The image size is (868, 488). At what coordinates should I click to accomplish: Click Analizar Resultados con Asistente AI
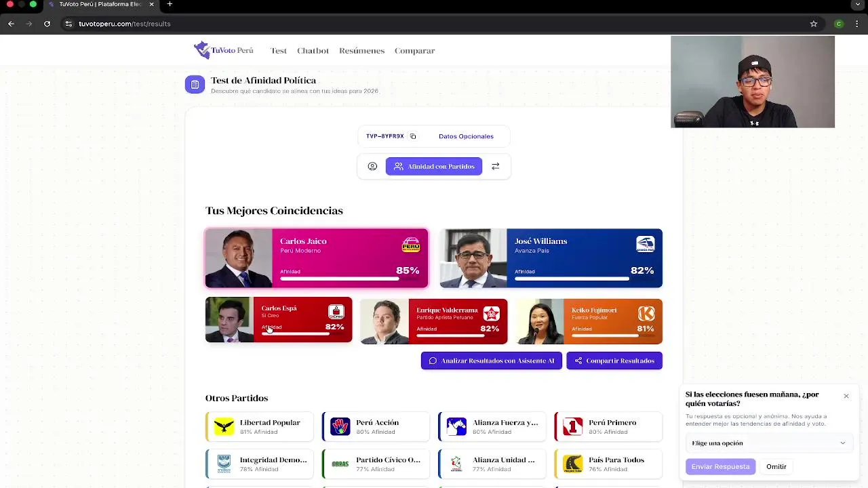point(491,361)
